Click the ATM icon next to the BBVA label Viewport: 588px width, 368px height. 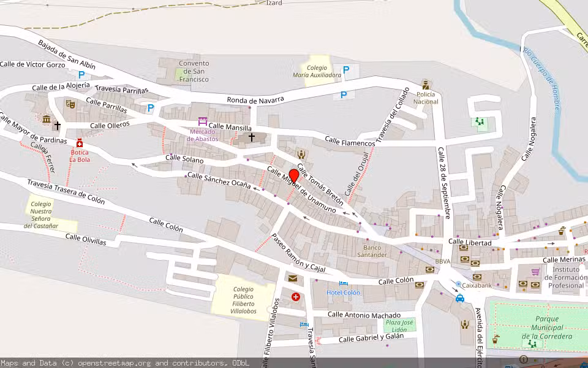[x=431, y=269]
